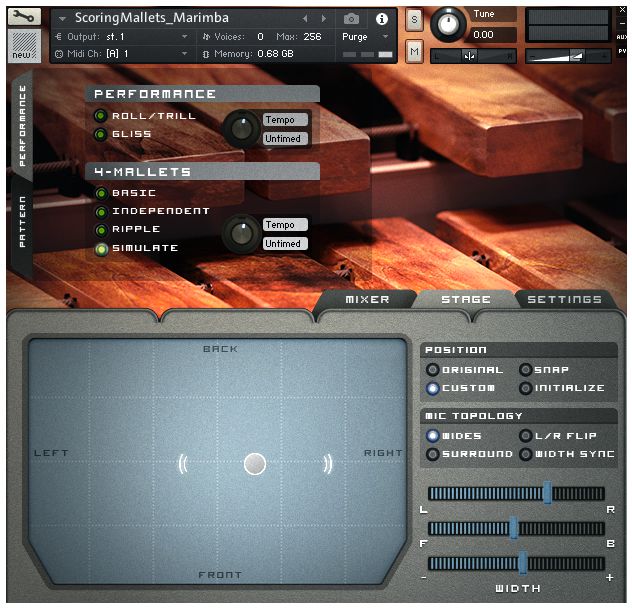Toggle PV button on header edge
The height and width of the screenshot is (608, 632).
[622, 51]
